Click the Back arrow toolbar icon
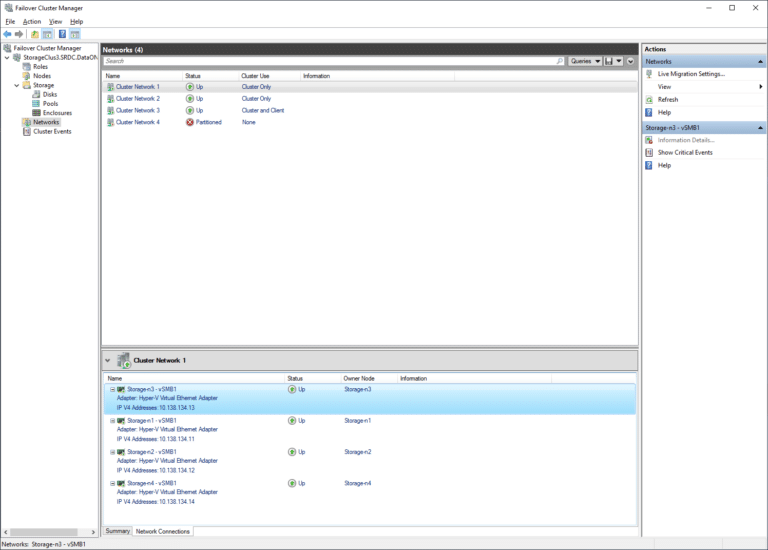This screenshot has height=550, width=768. tap(7, 34)
